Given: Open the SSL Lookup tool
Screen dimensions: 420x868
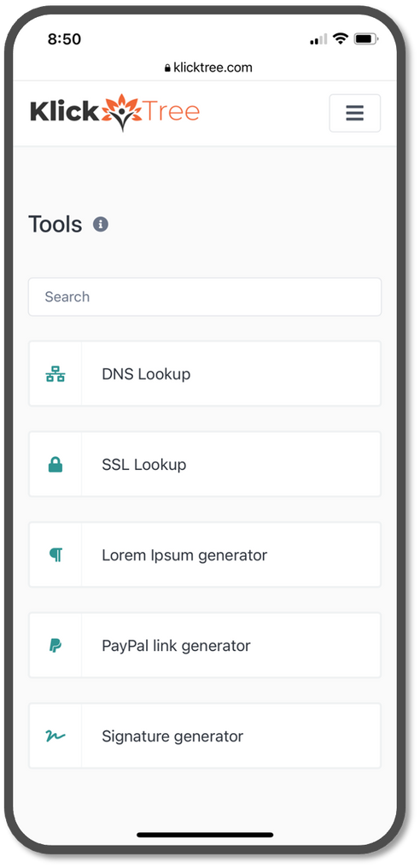Looking at the screenshot, I should (x=205, y=464).
